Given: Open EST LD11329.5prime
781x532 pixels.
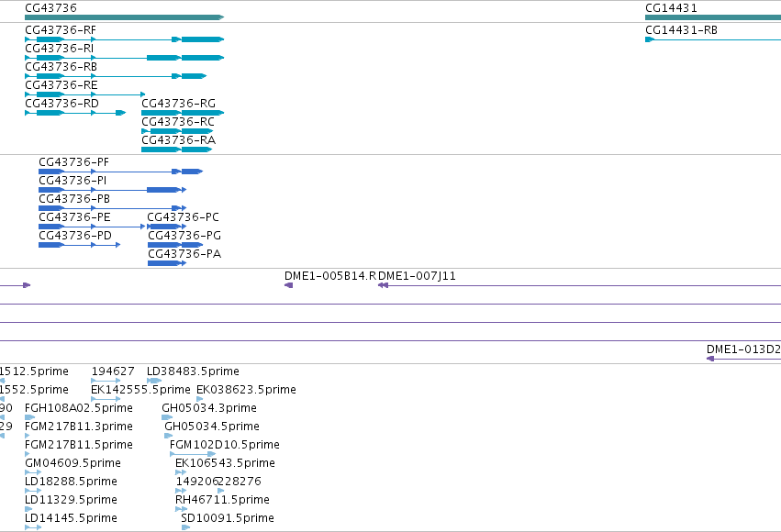Looking at the screenshot, I should click(28, 510).
